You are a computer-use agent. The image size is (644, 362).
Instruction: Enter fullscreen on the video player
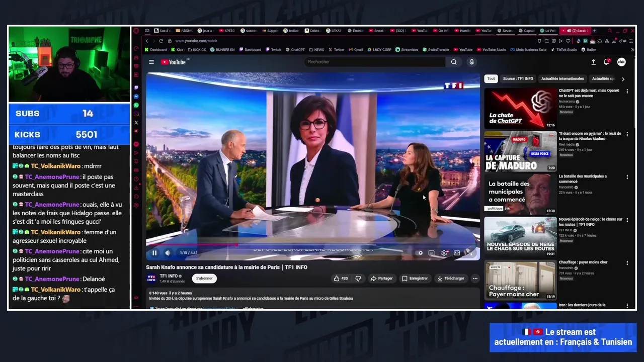click(469, 253)
